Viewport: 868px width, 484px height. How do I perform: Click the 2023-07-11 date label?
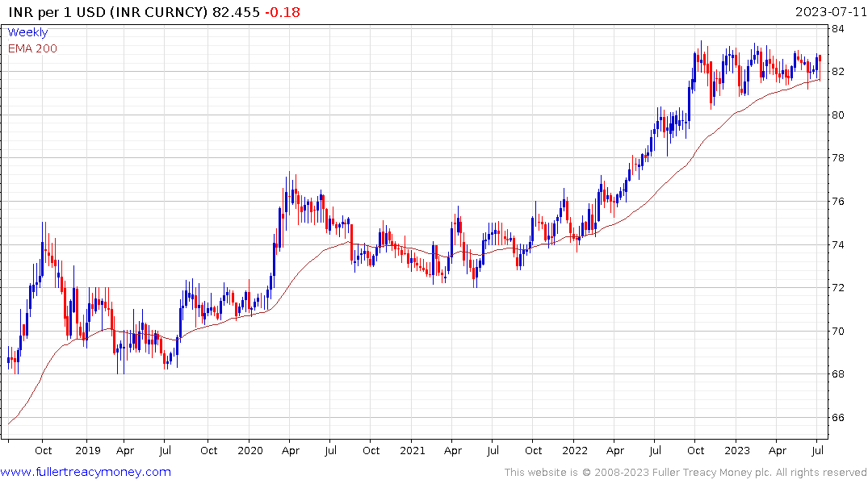pyautogui.click(x=831, y=12)
